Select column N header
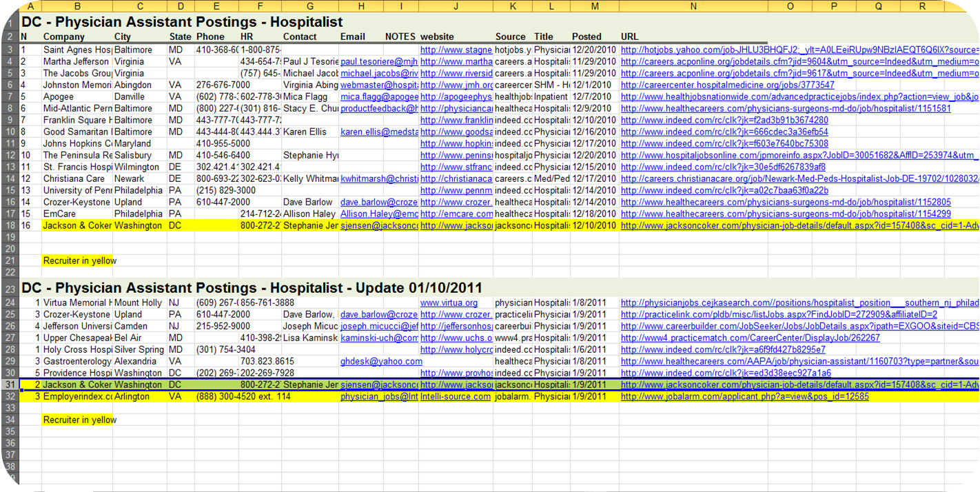Screen dimensions: 980x492 coord(693,6)
